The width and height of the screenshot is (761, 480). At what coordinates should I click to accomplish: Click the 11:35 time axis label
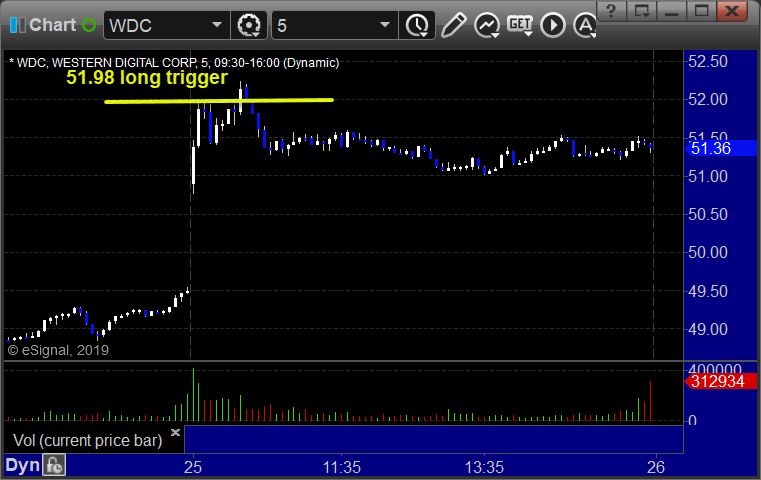click(342, 467)
